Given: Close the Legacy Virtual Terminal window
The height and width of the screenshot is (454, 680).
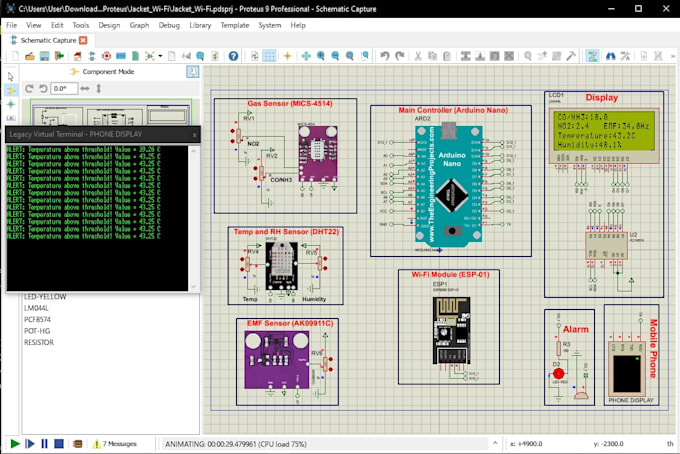Looking at the screenshot, I should [x=194, y=135].
